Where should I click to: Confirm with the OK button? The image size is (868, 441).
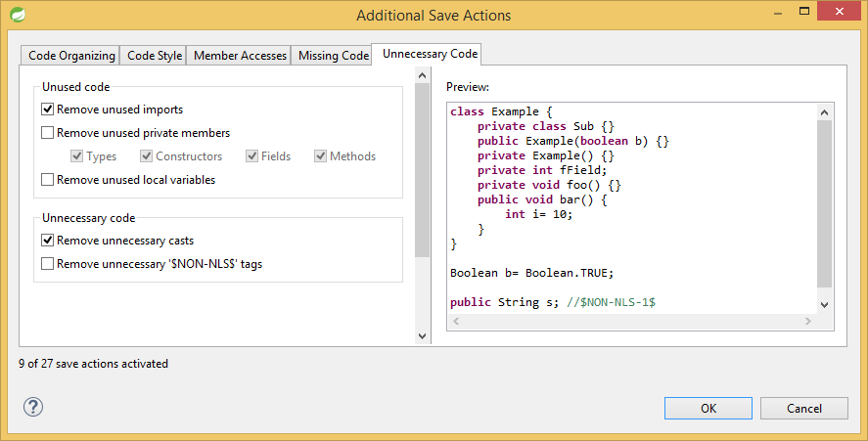tap(708, 409)
